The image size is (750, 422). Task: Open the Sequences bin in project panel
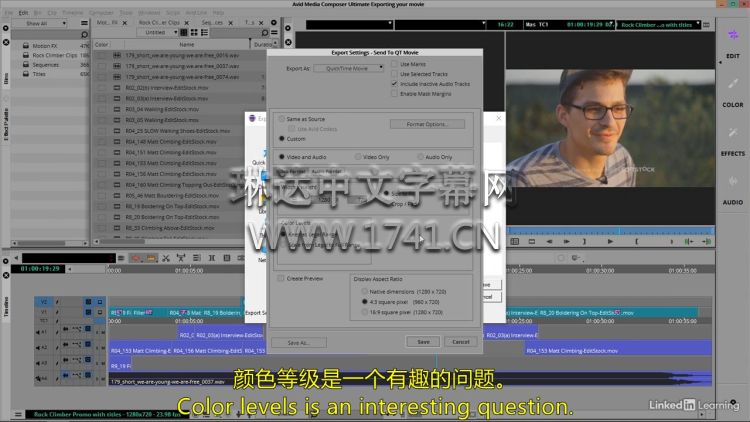click(45, 65)
